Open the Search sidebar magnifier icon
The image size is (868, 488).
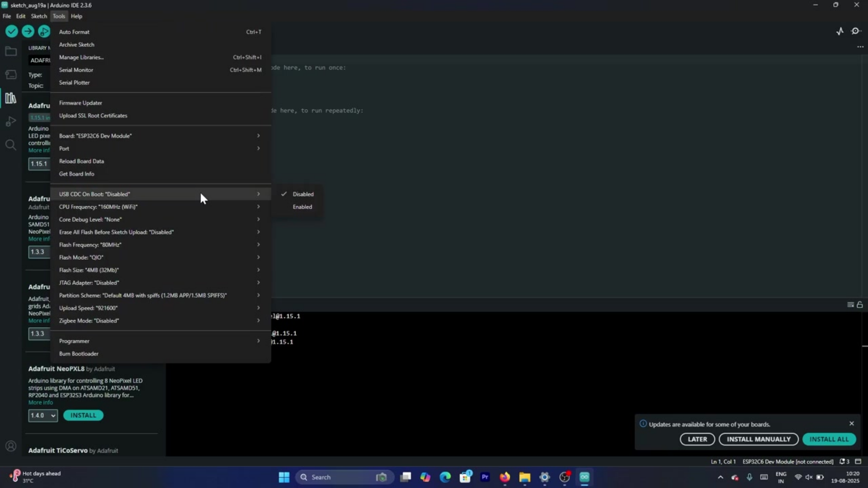tap(11, 145)
